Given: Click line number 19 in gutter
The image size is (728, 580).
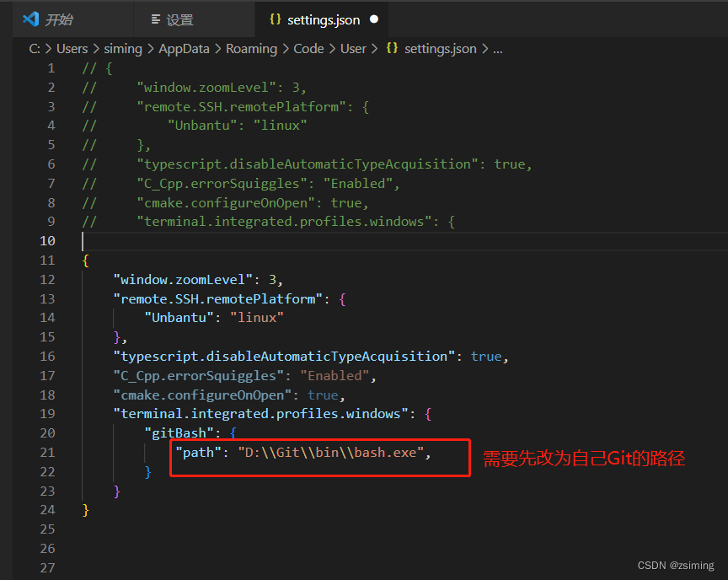Looking at the screenshot, I should pyautogui.click(x=47, y=413).
